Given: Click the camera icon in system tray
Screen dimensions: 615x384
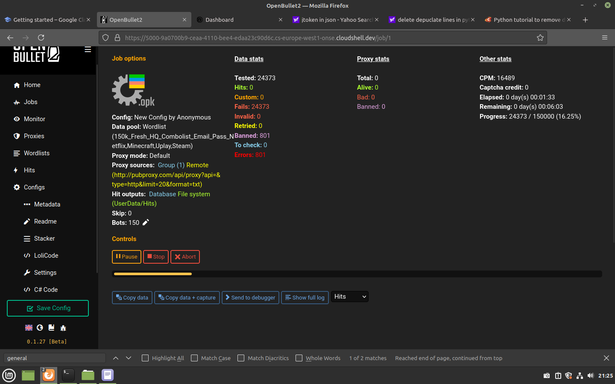Looking at the screenshot, I should (x=546, y=376).
